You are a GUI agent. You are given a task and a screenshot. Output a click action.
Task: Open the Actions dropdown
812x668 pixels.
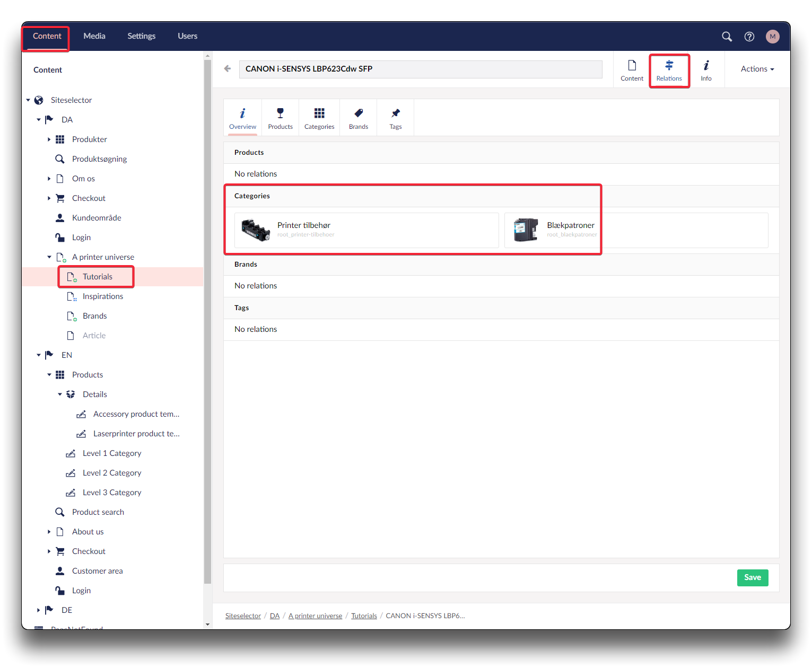[757, 69]
